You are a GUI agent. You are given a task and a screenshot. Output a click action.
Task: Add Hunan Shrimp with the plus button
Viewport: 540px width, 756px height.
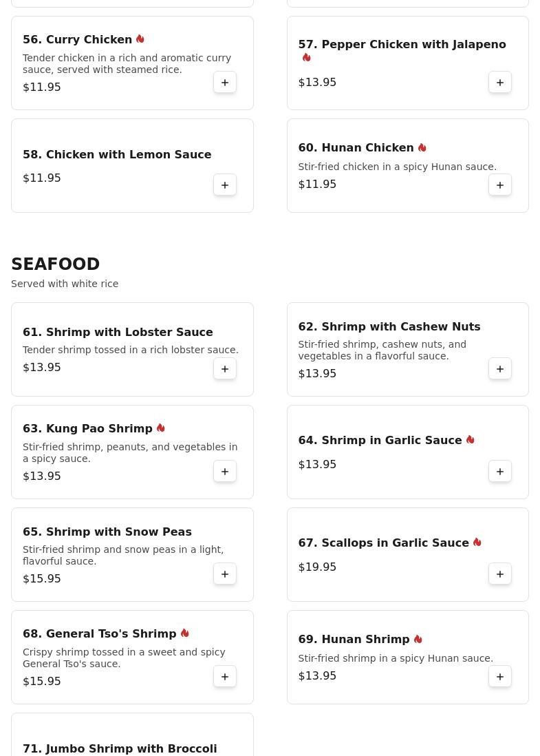coord(500,677)
